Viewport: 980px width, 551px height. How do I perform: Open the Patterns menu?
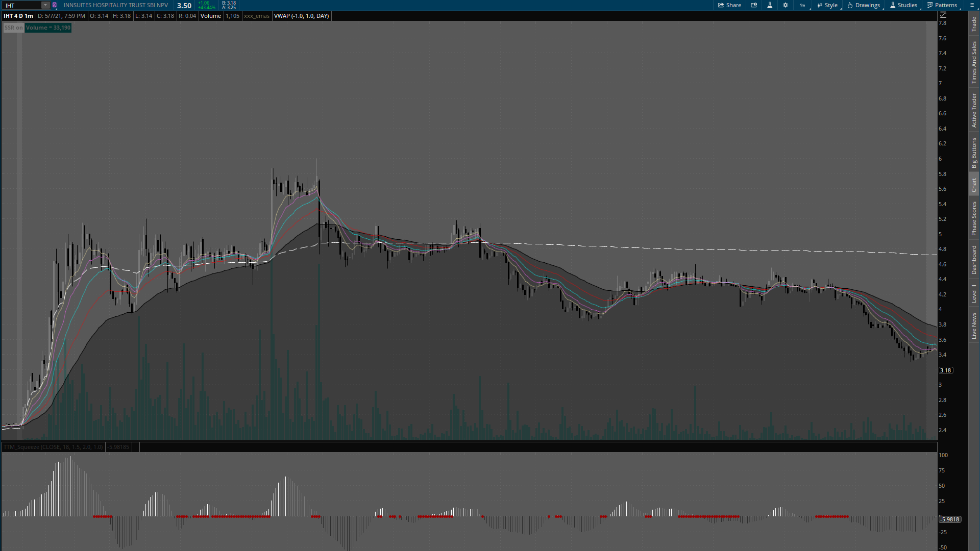tap(942, 5)
